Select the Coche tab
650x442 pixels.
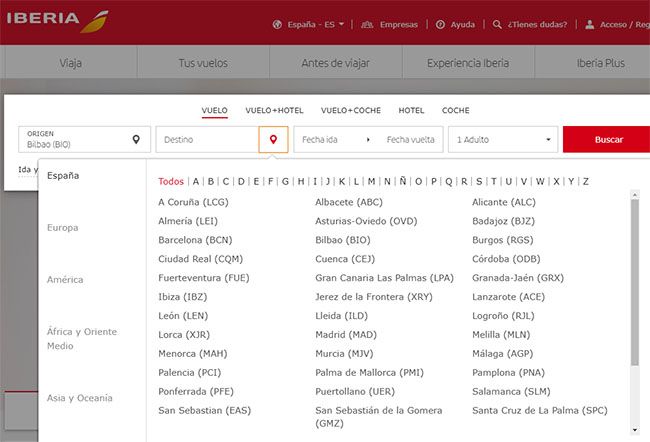tap(455, 110)
